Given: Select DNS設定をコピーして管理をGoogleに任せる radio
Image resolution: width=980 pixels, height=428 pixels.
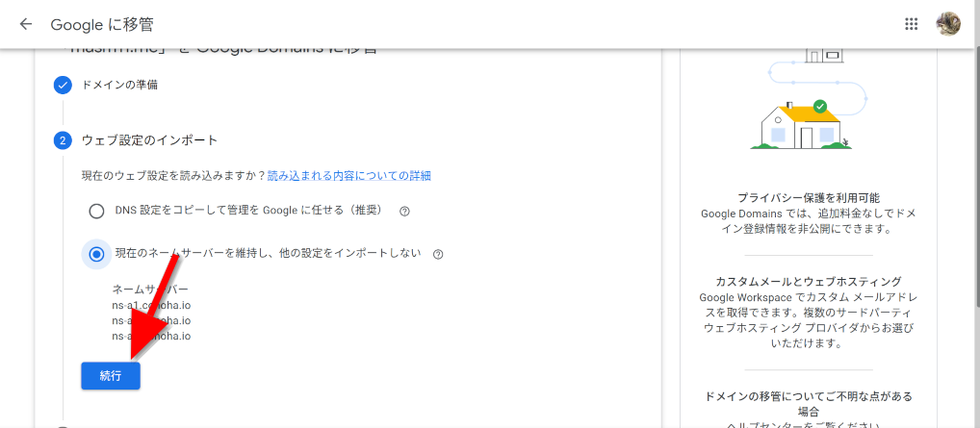Looking at the screenshot, I should 96,212.
